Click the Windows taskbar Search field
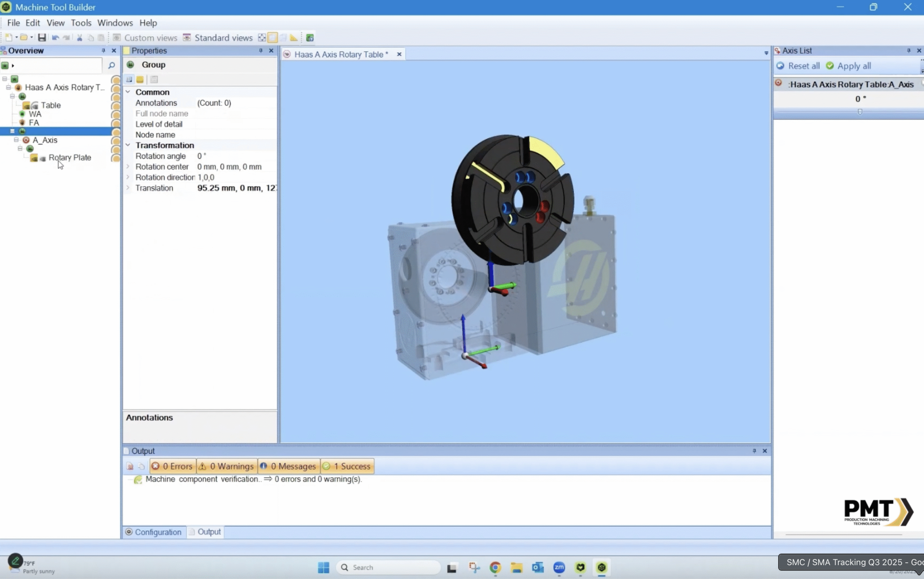 (x=389, y=567)
